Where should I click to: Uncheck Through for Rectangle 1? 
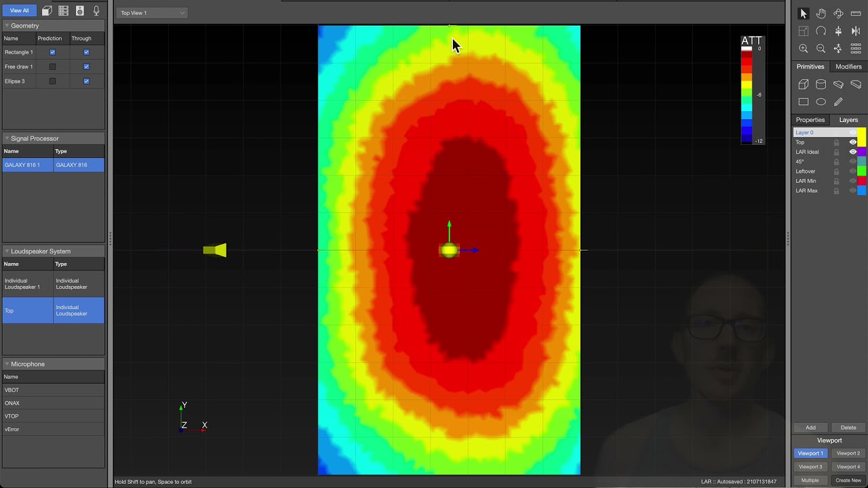pos(86,52)
